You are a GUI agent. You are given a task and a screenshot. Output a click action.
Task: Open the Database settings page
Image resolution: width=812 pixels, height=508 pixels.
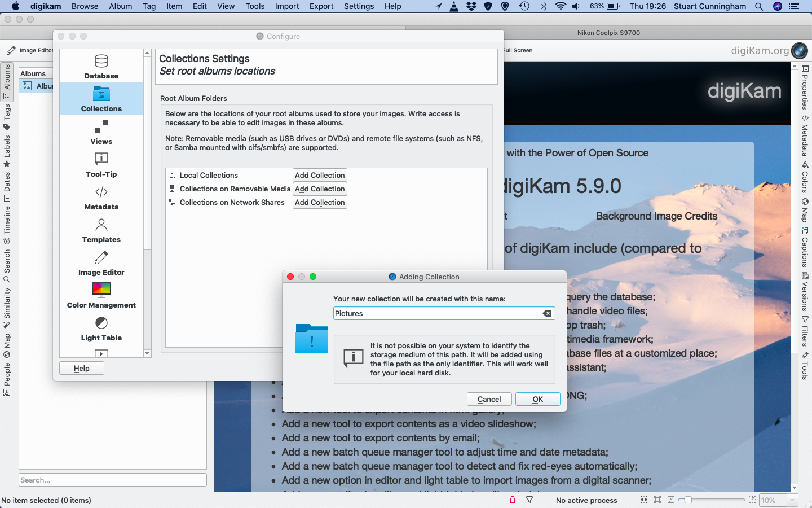click(x=101, y=67)
